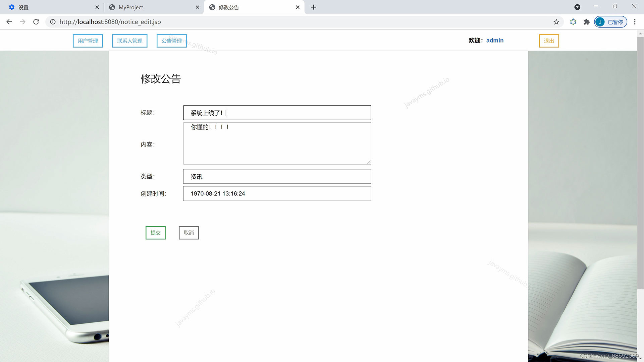Bookmark page with the star icon
The height and width of the screenshot is (362, 644).
(x=556, y=22)
